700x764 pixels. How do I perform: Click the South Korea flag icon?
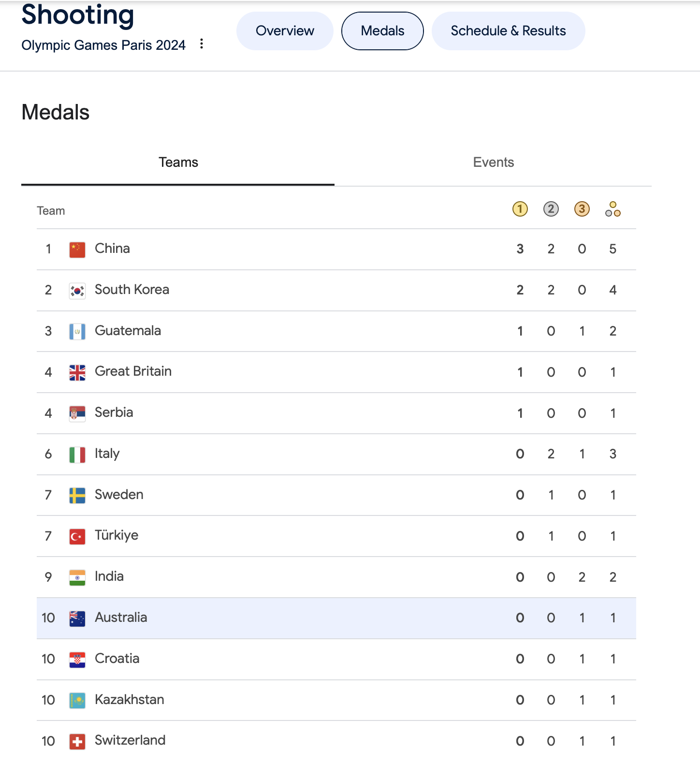point(77,291)
